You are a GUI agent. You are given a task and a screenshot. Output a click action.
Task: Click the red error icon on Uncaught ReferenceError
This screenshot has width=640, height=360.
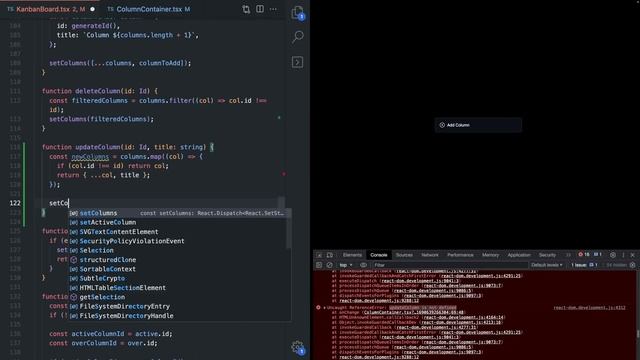tap(318, 308)
